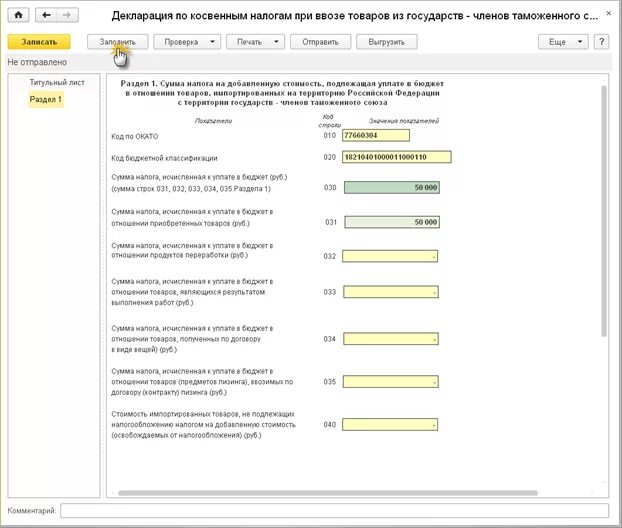Close the declaration form tab

(609, 13)
